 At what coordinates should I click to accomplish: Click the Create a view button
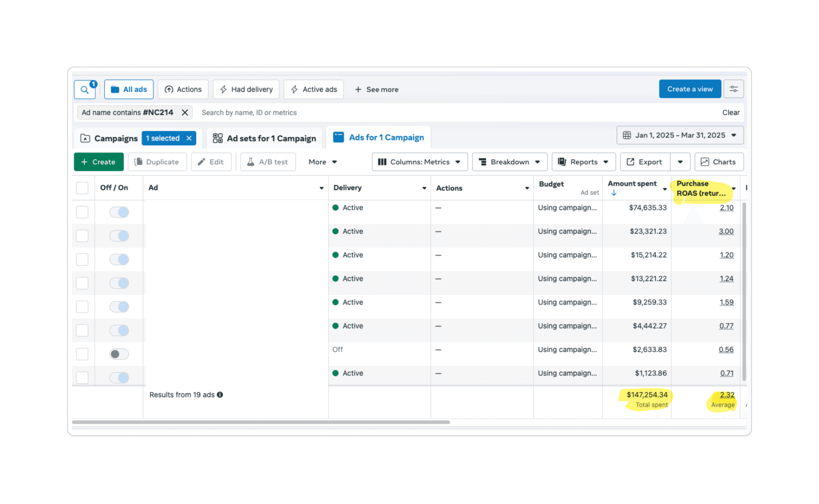tap(690, 89)
